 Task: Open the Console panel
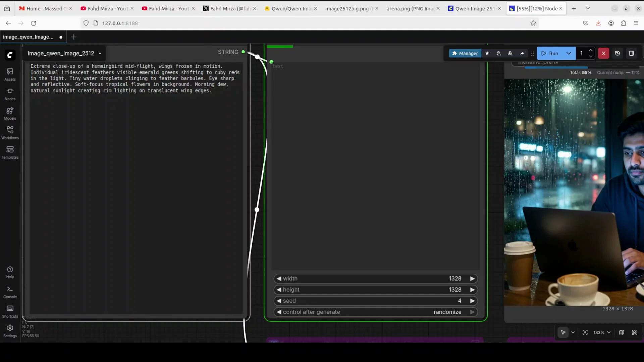point(10,291)
